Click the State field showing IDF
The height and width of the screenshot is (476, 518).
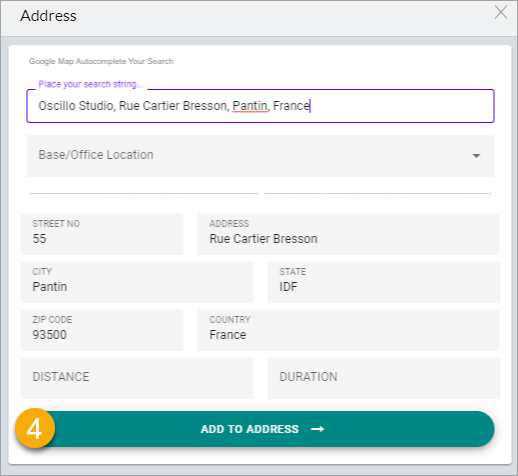384,282
